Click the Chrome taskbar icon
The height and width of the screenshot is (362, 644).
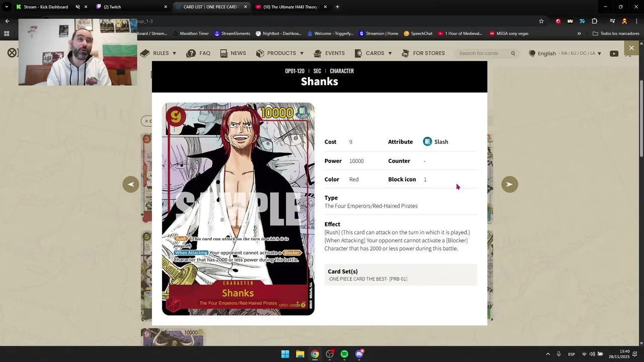[x=314, y=354]
